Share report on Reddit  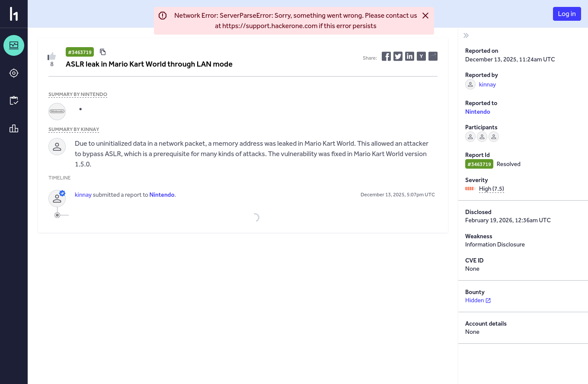coord(433,56)
